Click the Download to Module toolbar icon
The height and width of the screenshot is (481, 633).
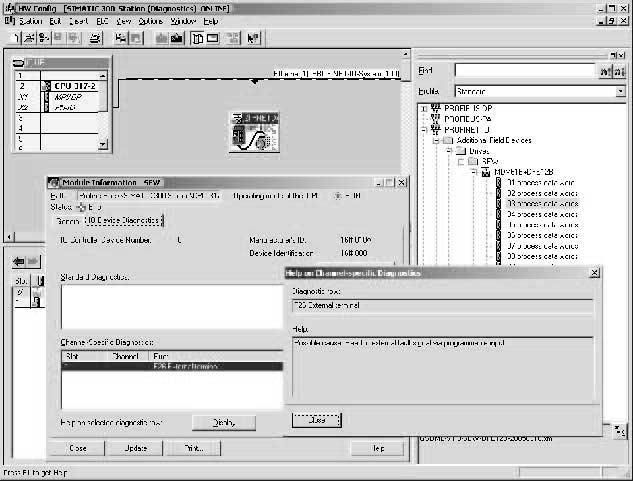pyautogui.click(x=161, y=38)
